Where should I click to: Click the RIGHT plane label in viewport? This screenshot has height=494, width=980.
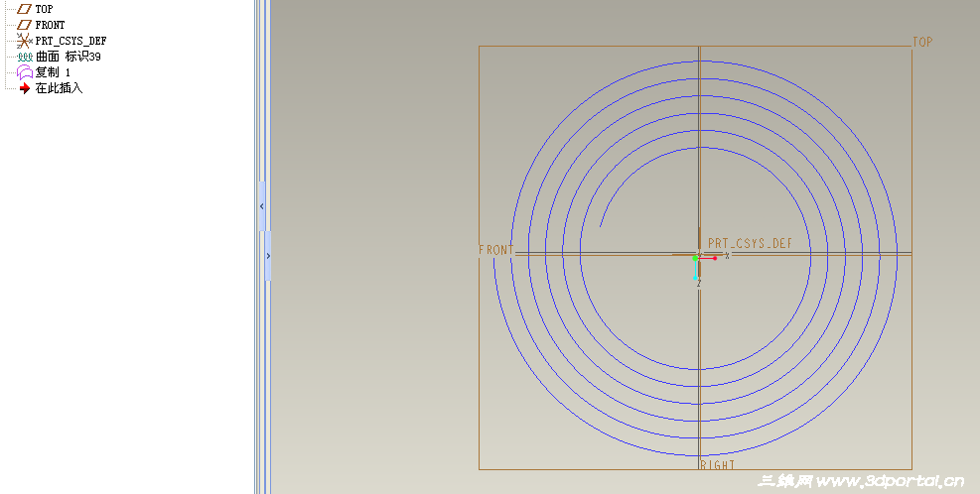point(718,464)
